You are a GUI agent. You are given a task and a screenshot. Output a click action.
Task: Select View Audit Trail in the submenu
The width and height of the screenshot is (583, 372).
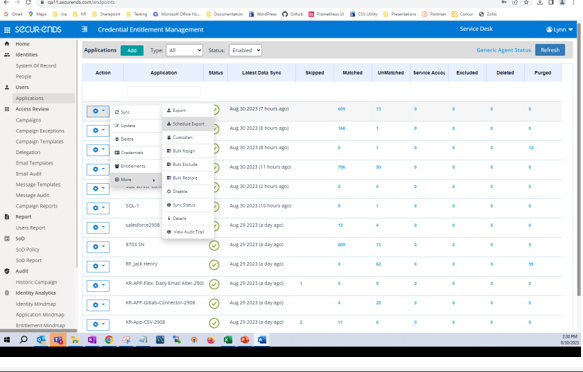(x=188, y=232)
